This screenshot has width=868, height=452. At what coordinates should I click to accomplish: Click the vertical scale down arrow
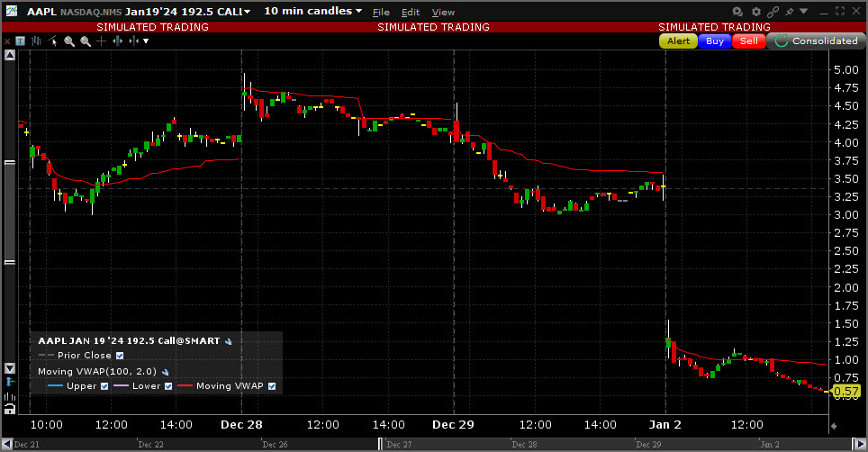[x=10, y=368]
